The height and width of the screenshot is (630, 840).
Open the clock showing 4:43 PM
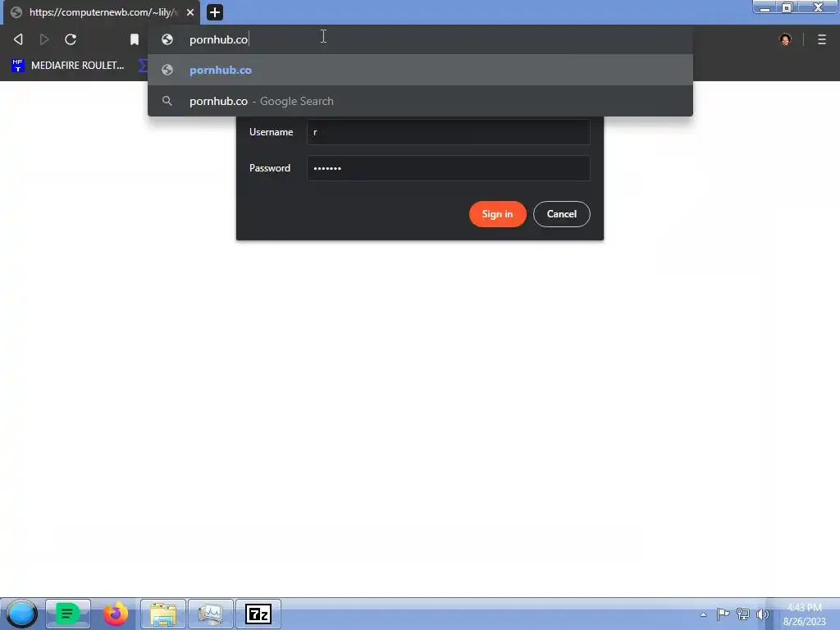point(804,614)
